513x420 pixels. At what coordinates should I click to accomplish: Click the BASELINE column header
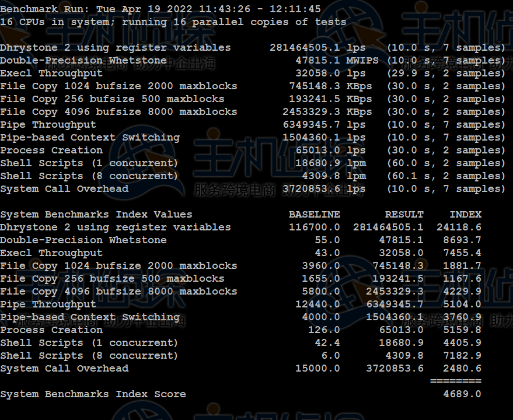(315, 215)
